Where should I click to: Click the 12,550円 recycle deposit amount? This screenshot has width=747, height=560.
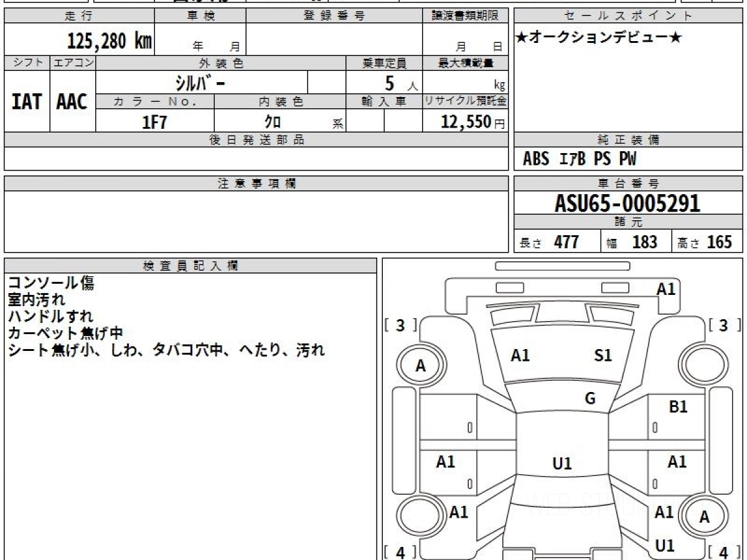tap(472, 122)
